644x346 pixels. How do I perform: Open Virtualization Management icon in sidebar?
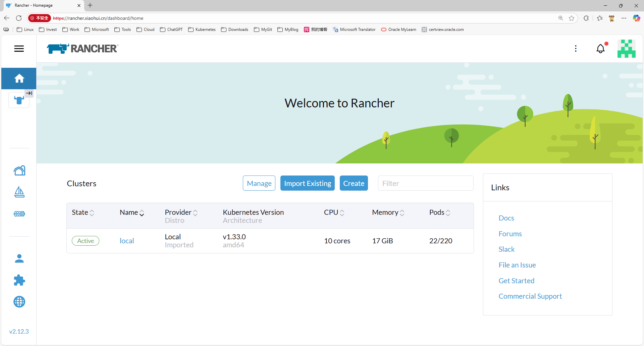coord(19,214)
